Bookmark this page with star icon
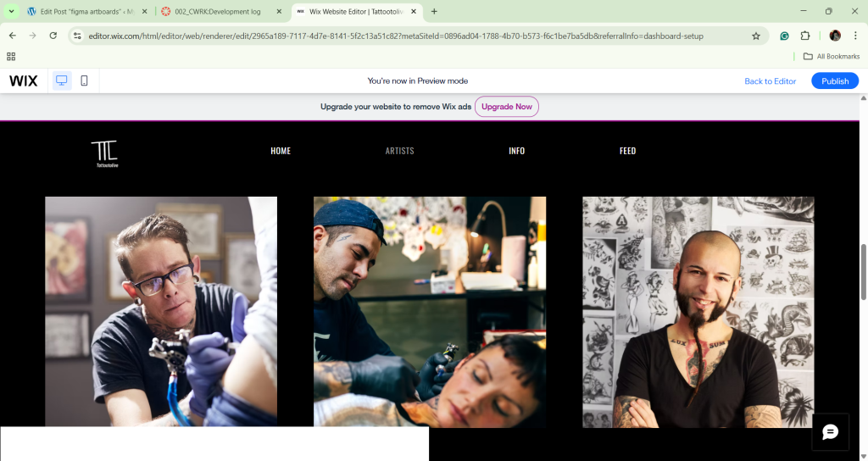Screen dimensions: 868x461 tap(755, 36)
